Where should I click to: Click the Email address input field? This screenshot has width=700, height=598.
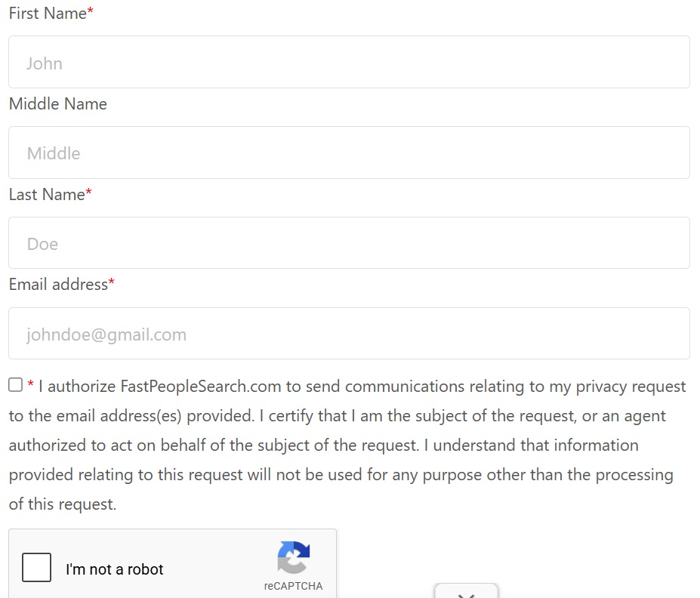pos(349,334)
